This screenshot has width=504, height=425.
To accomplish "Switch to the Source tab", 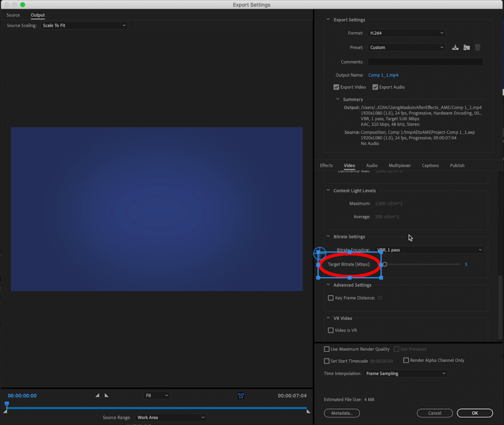I will [x=13, y=15].
